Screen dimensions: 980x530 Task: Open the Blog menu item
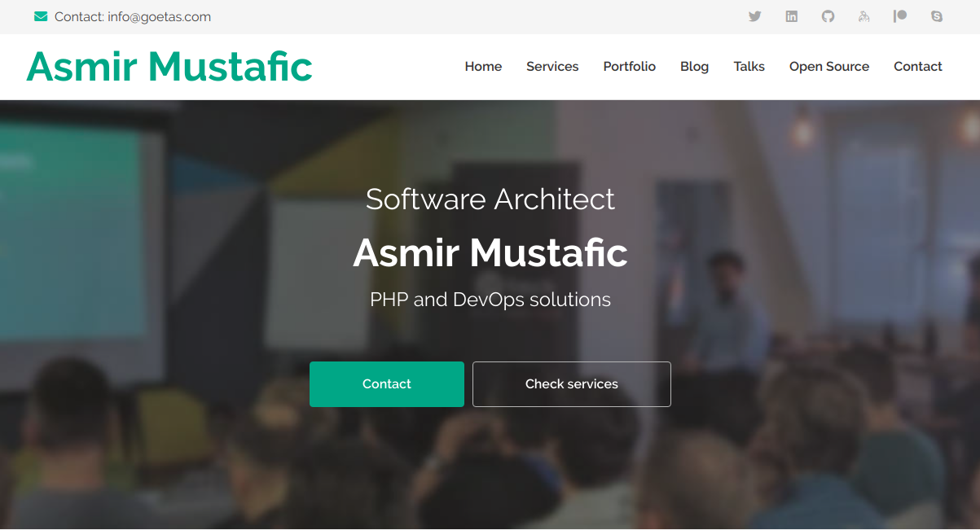694,67
